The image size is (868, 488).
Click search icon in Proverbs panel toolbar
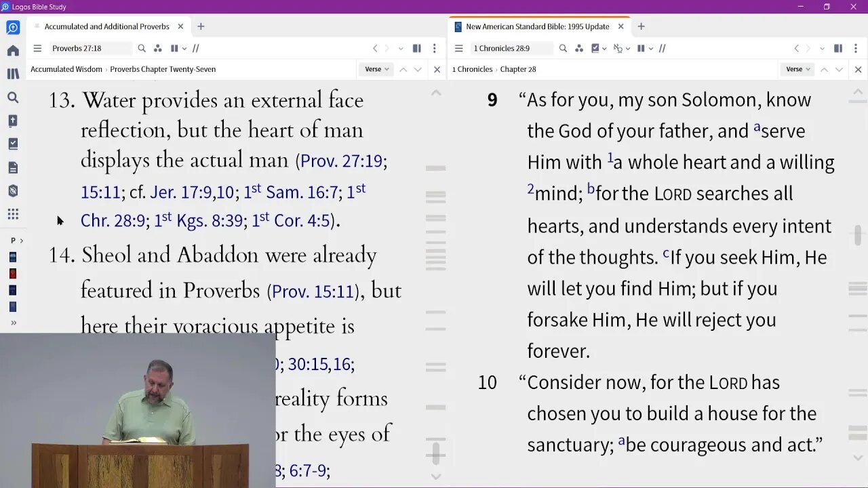[x=142, y=48]
